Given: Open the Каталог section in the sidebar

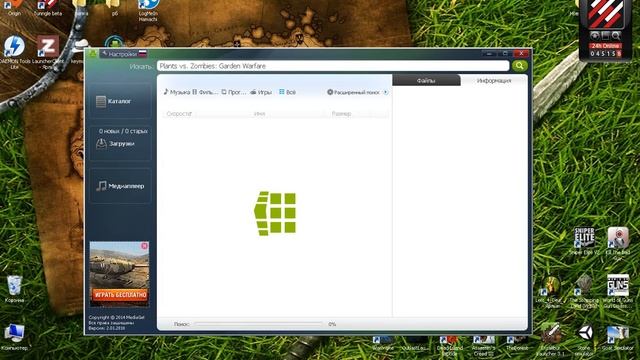Looking at the screenshot, I should 120,101.
